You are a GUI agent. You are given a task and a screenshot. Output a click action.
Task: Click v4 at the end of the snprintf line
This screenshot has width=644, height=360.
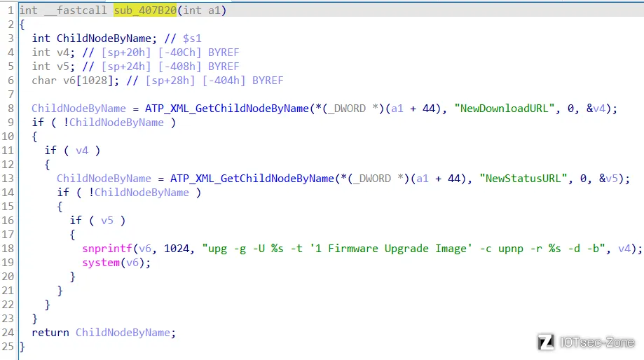coord(624,249)
